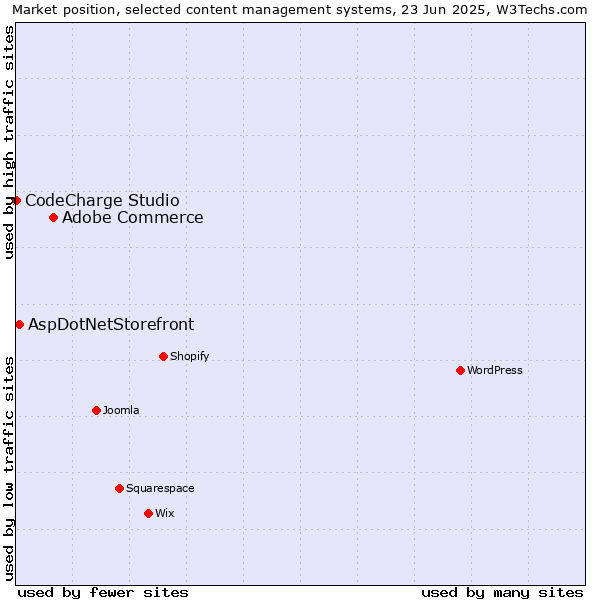The width and height of the screenshot is (600, 600).
Task: Click 'used by low traffic sites' axis label
Action: click(x=8, y=470)
